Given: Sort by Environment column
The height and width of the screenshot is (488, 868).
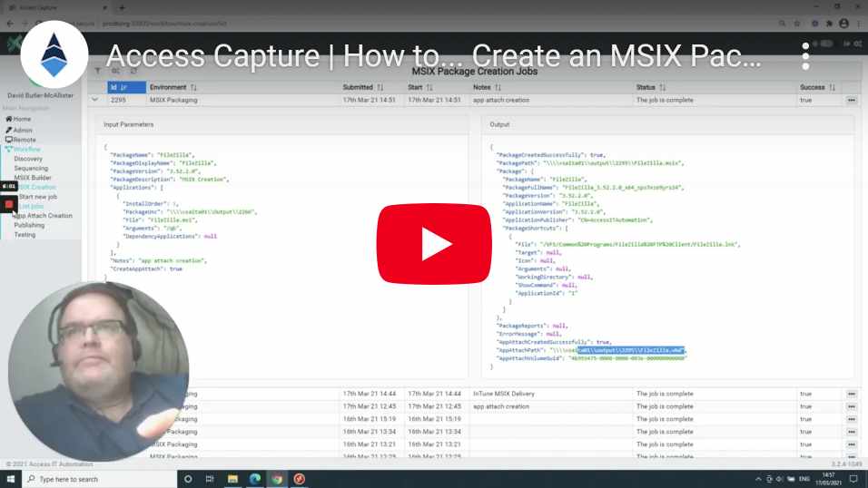Looking at the screenshot, I should click(173, 87).
